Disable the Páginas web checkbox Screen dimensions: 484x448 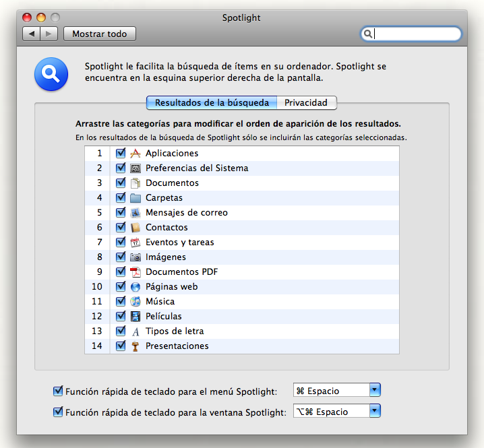pos(121,286)
